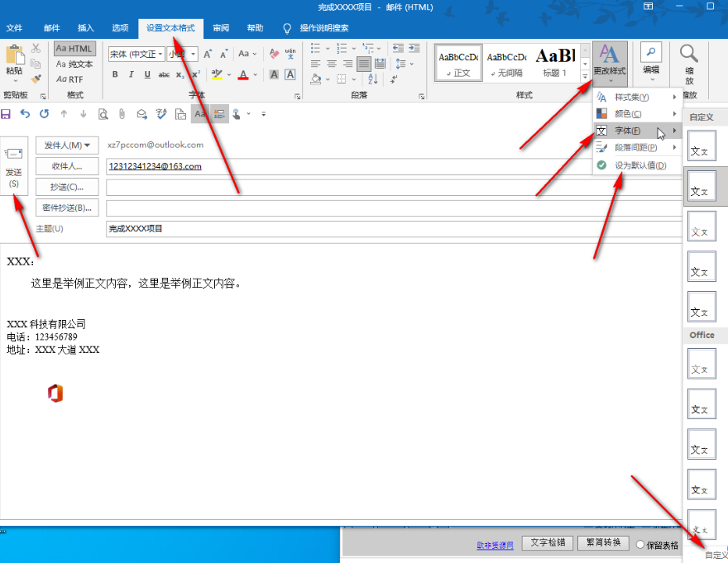Toggle Center paragraph alignment
This screenshot has height=563, width=728.
tap(332, 64)
